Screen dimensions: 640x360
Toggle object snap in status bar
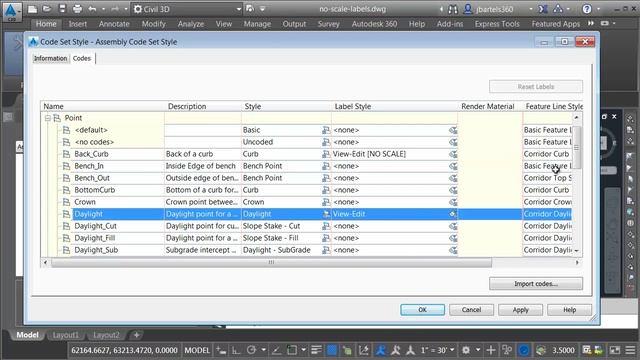tap(291, 350)
